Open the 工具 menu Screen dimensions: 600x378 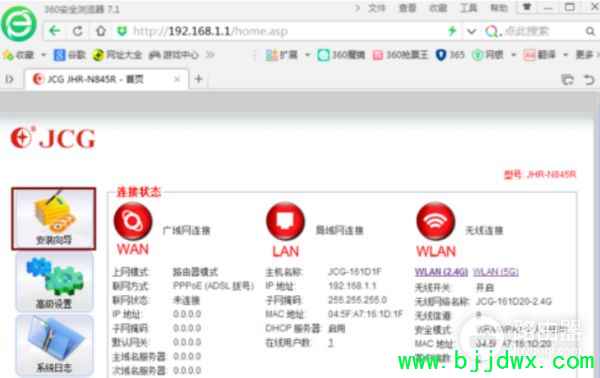pyautogui.click(x=468, y=8)
